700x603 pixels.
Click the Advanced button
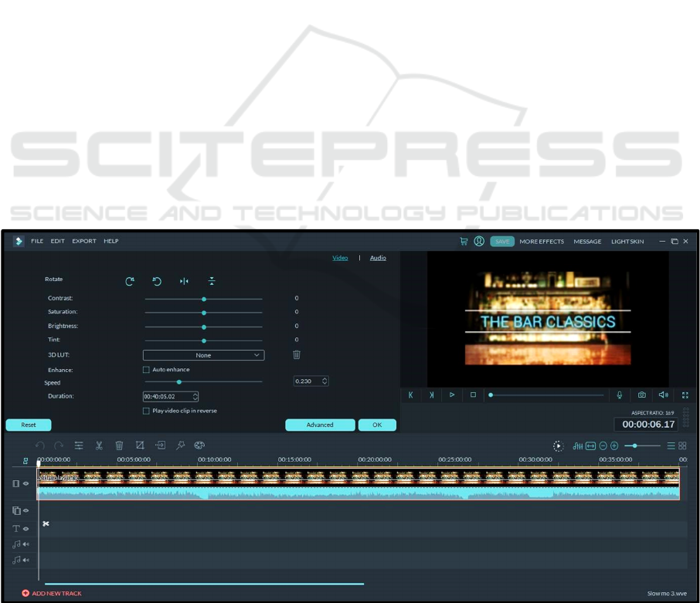click(320, 425)
